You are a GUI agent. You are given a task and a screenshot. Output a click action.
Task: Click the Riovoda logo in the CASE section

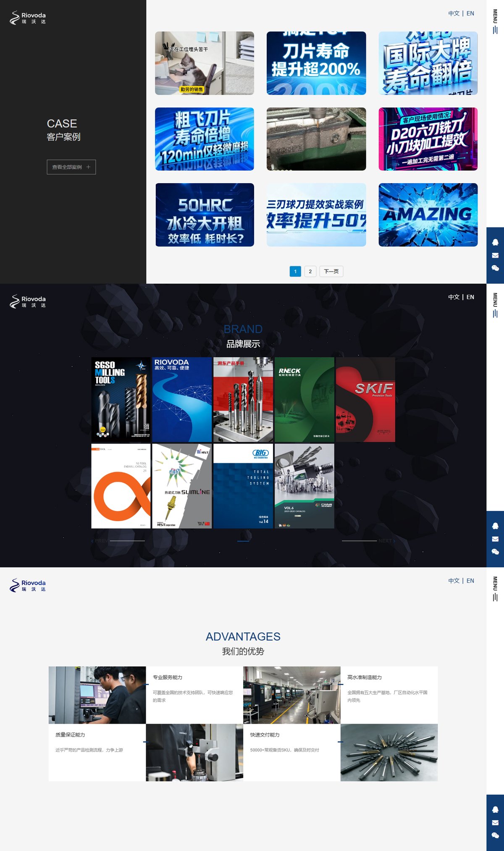28,18
